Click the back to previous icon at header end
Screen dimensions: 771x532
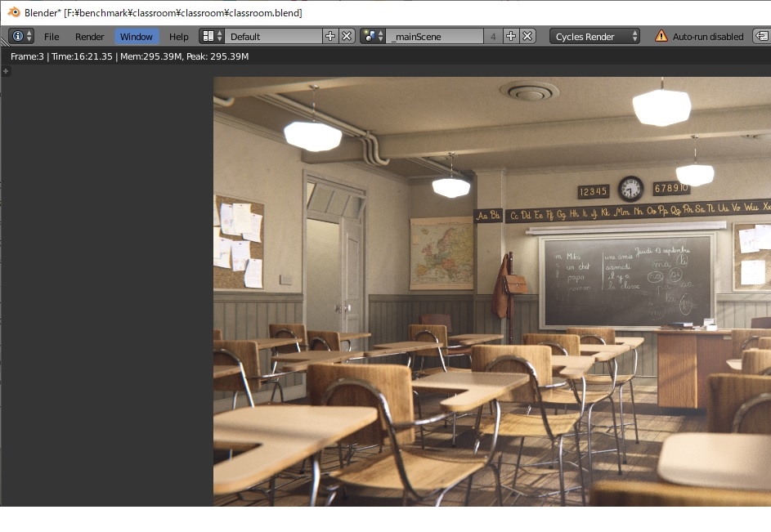coord(762,37)
